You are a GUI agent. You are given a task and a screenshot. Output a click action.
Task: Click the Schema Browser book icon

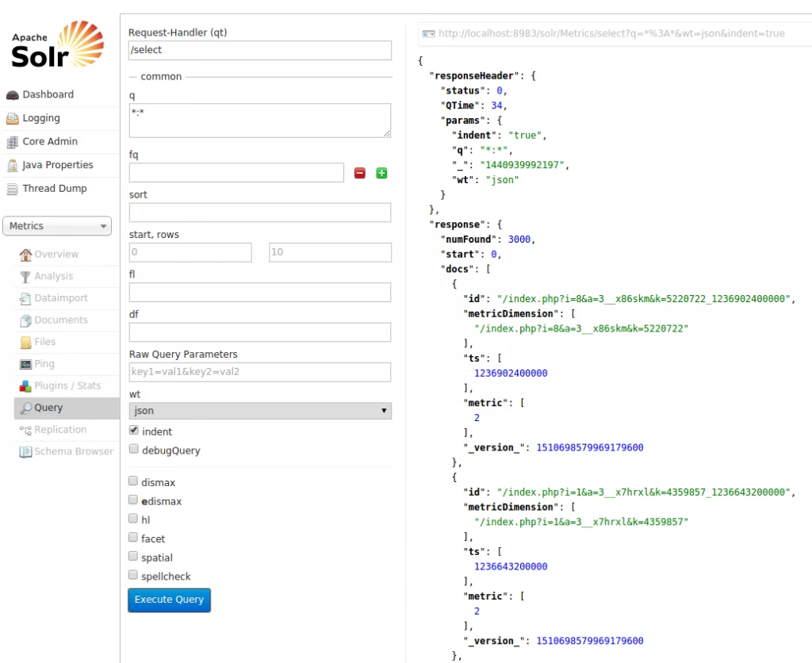25,452
